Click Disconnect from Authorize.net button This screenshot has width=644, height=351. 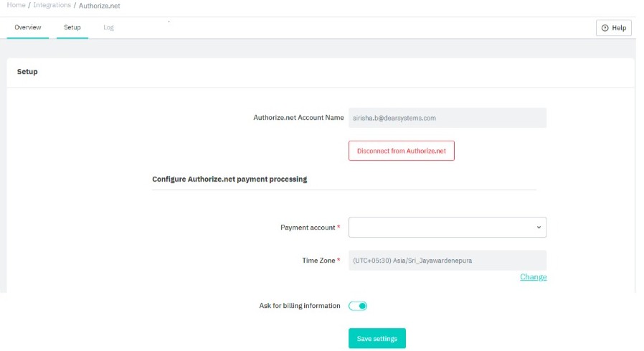pyautogui.click(x=402, y=151)
